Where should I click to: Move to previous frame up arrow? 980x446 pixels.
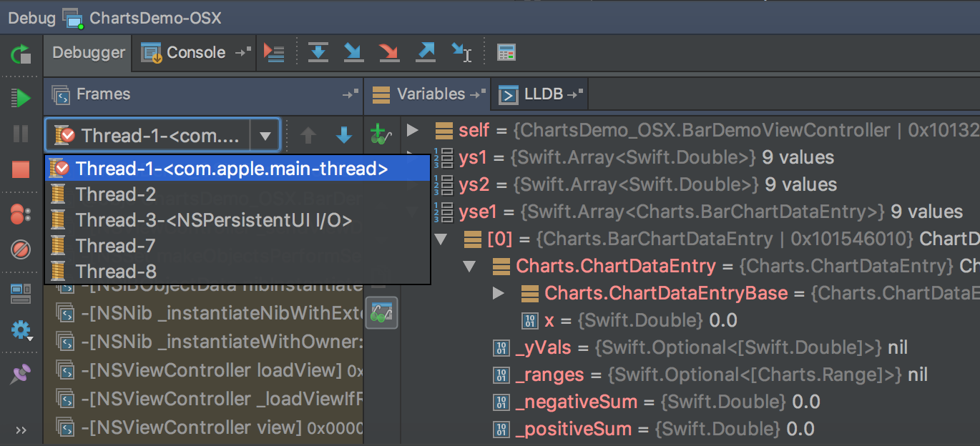[308, 136]
